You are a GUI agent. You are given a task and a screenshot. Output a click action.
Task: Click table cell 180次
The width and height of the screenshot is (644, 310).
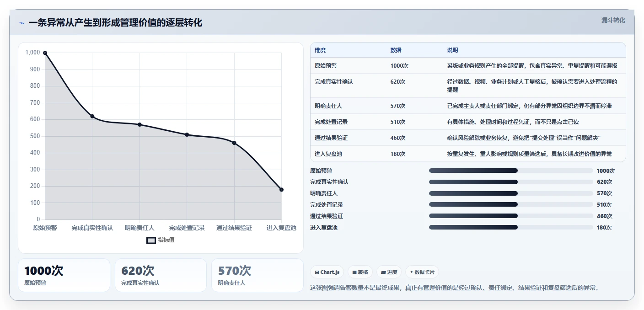(397, 154)
